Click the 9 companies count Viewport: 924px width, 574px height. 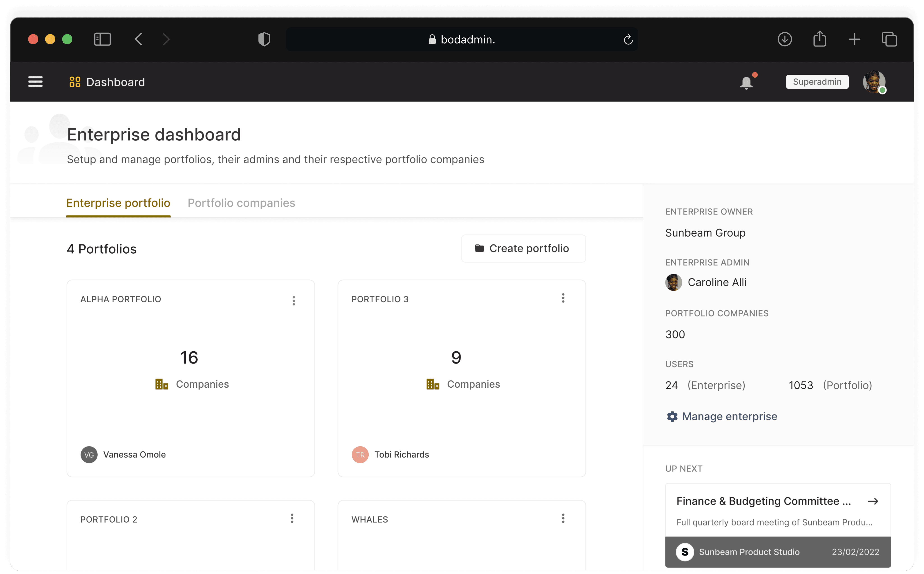point(456,357)
